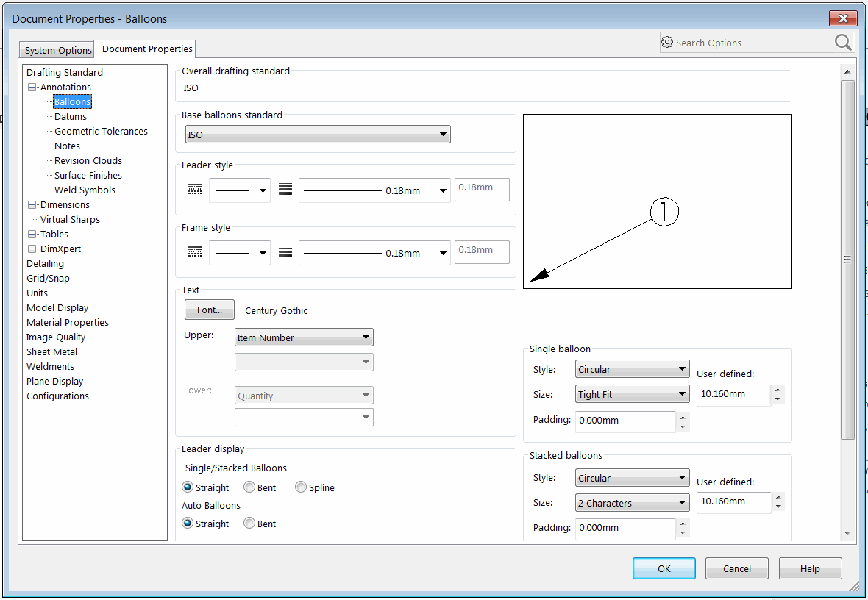Click the search magnifier icon
Screen dimensions: 868x600
pyautogui.click(x=843, y=43)
